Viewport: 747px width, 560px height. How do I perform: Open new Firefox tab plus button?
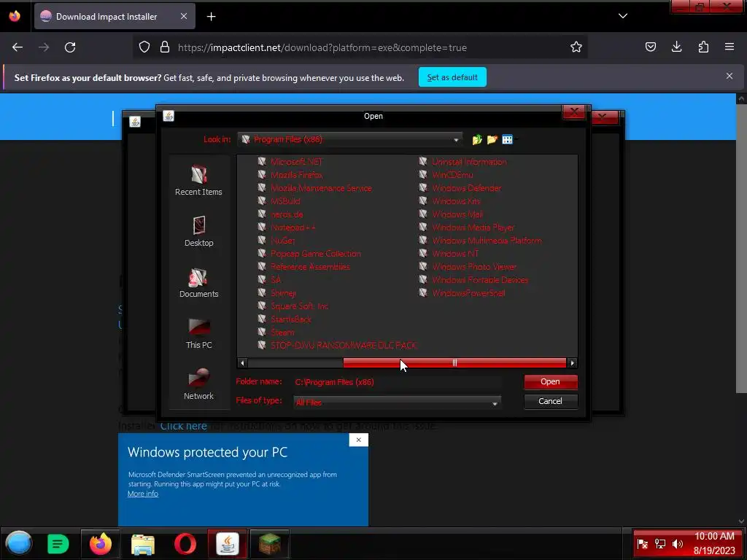211,17
